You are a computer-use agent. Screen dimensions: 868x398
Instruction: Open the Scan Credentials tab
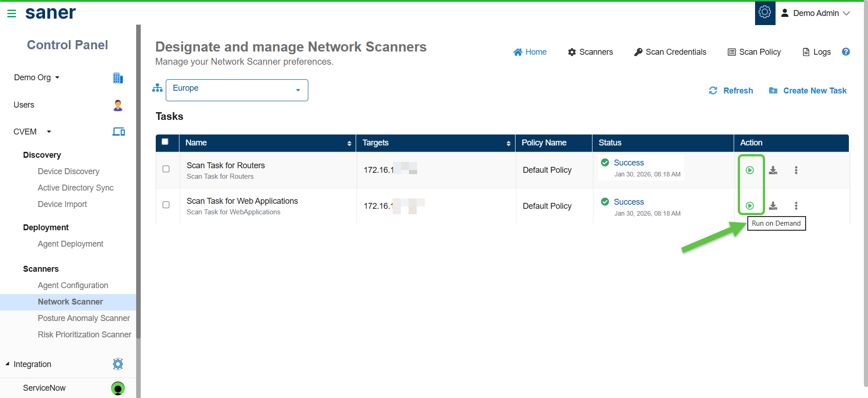670,52
